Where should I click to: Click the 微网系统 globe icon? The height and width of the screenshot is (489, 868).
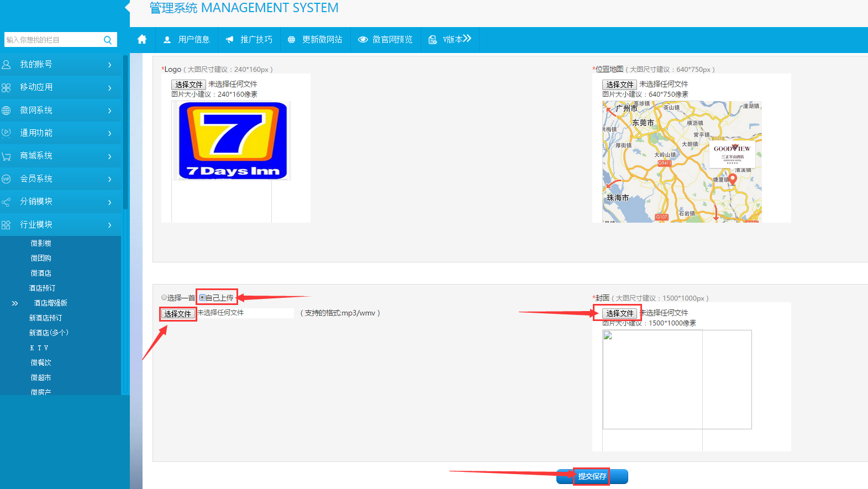tap(7, 111)
